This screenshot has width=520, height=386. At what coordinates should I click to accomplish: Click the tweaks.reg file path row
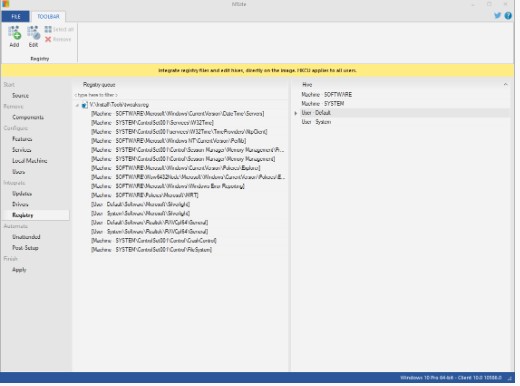point(119,105)
